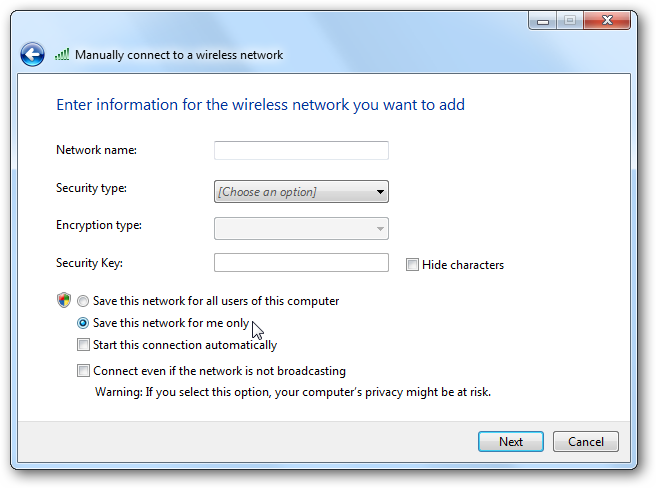The width and height of the screenshot is (656, 488).
Task: Select Save this network for all users
Action: [x=83, y=301]
